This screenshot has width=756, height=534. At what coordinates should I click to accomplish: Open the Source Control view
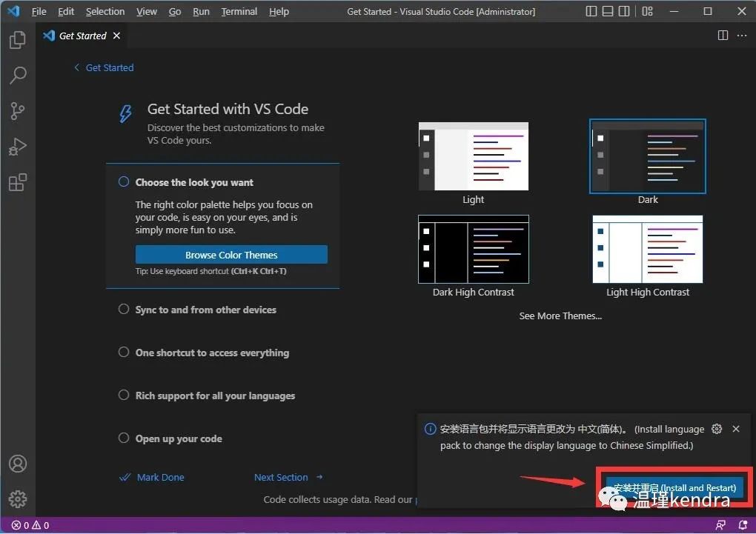(x=18, y=111)
